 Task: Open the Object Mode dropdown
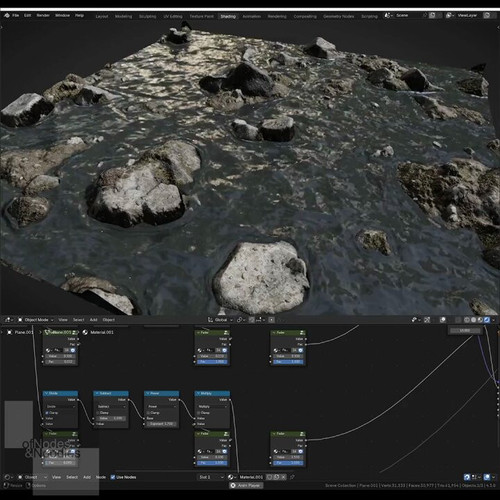click(x=36, y=320)
